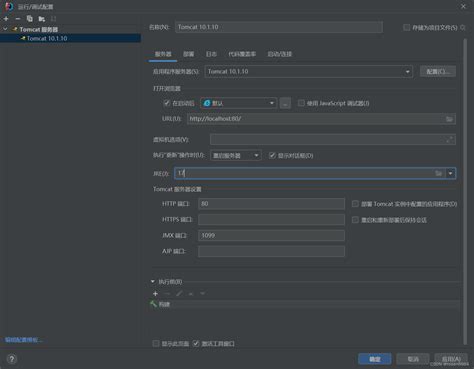The width and height of the screenshot is (474, 369).
Task: Click the HTTP port input field
Action: (271, 204)
